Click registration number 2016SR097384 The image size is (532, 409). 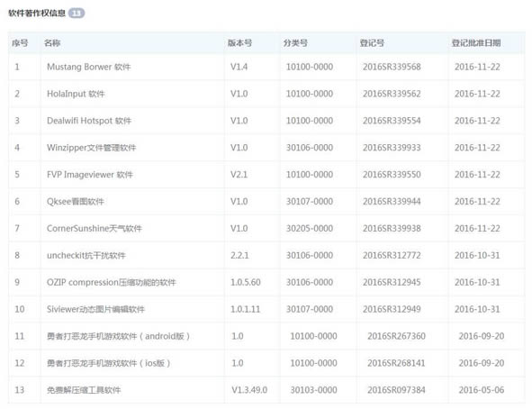(x=396, y=390)
